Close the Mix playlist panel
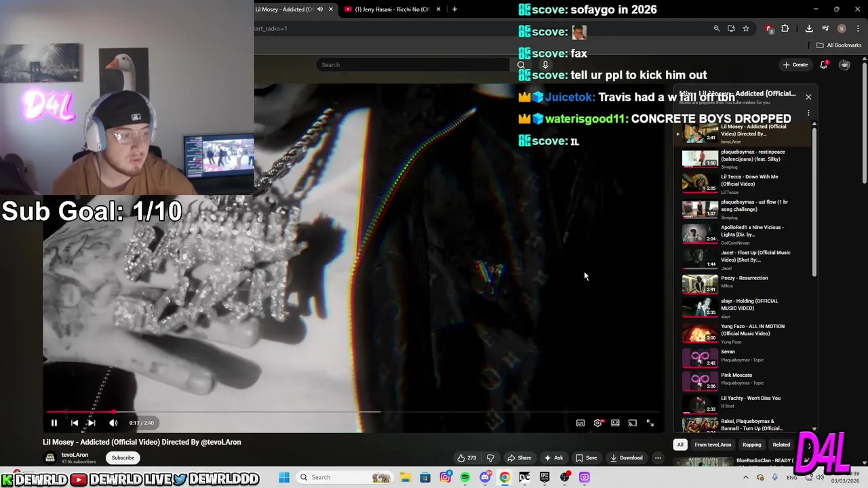This screenshot has width=868, height=488. coord(808,97)
